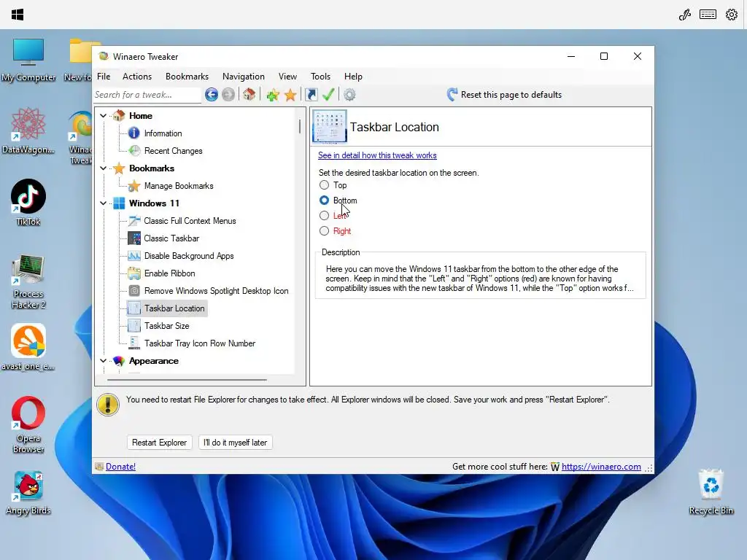Open the Donate! link
This screenshot has width=747, height=560.
[120, 467]
